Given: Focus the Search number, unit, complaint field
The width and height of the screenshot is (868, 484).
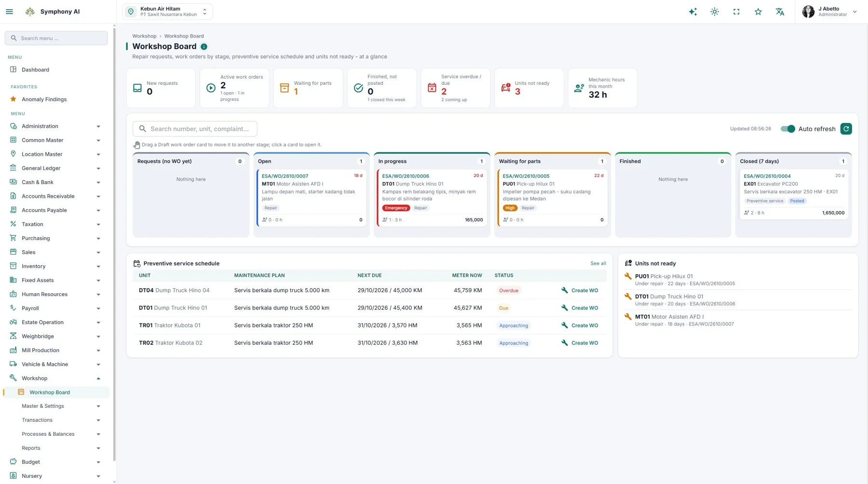Looking at the screenshot, I should 195,129.
